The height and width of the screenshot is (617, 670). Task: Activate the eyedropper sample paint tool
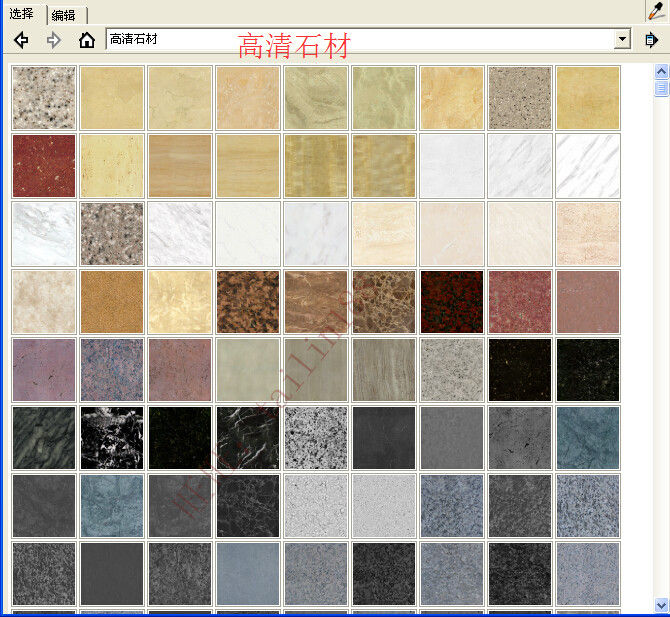point(656,11)
